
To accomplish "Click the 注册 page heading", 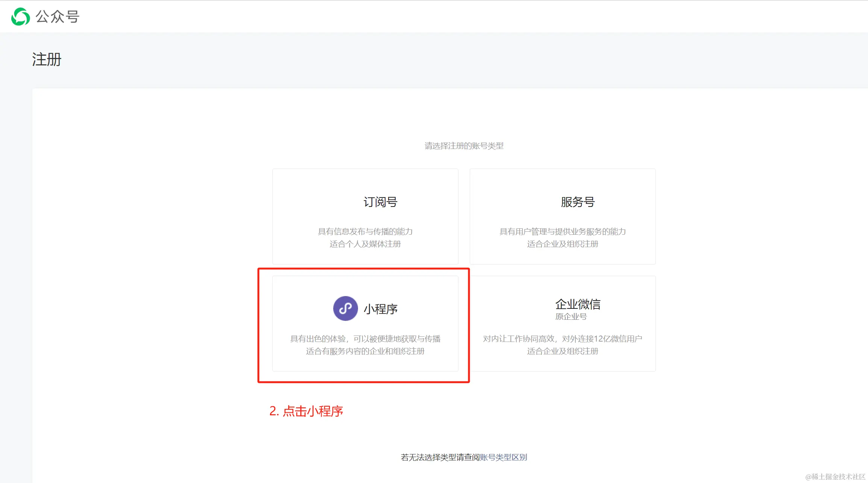I will point(47,59).
